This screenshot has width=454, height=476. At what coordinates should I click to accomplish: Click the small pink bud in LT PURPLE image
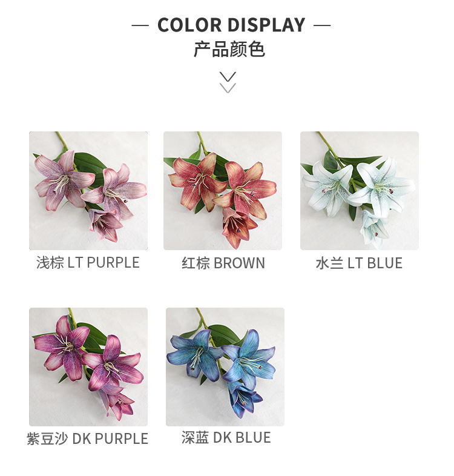pos(105,225)
